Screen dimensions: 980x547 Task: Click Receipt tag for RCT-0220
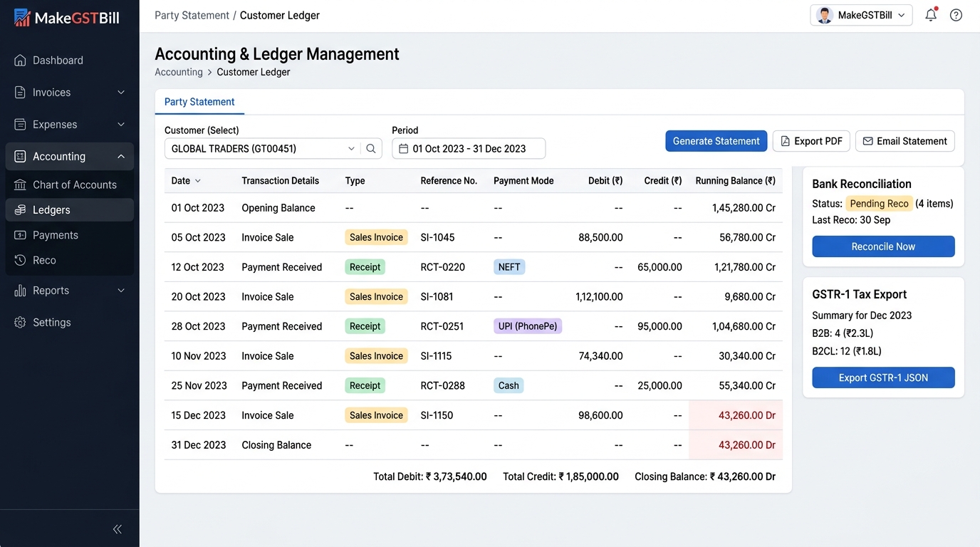365,267
